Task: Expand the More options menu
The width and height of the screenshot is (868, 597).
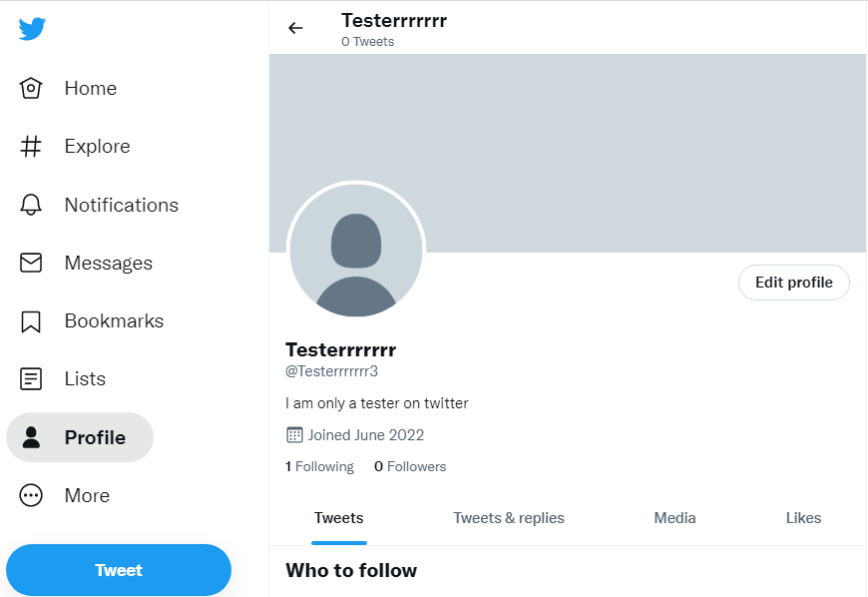Action: pos(32,495)
